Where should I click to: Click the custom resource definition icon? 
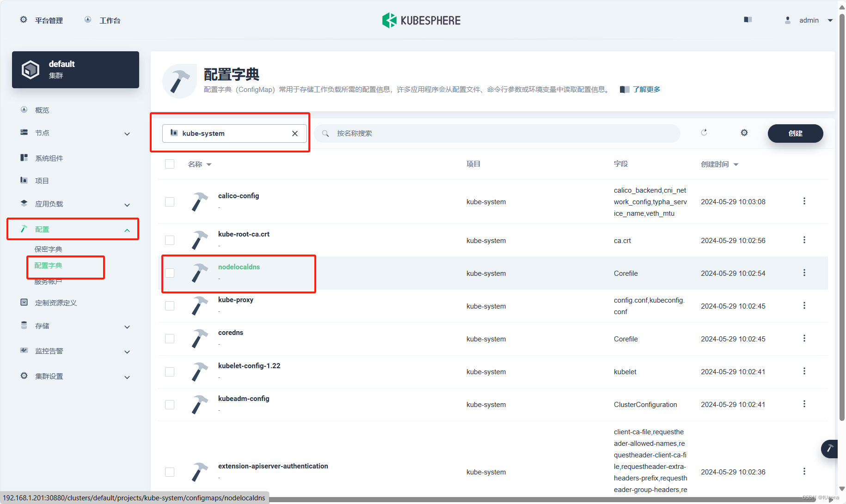(24, 302)
